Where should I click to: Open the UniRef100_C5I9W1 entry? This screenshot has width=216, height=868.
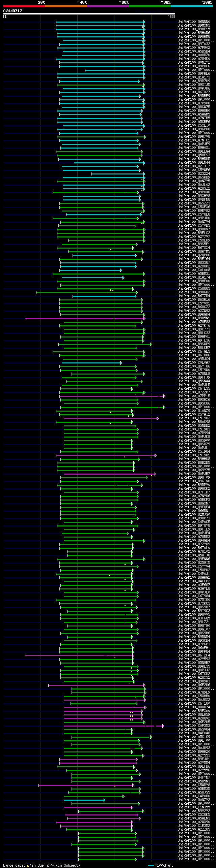pos(194,456)
